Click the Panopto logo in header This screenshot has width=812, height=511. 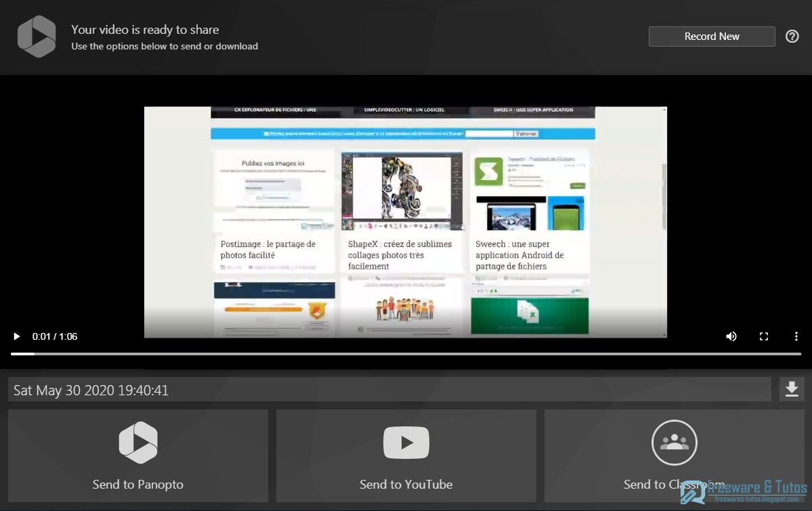[x=37, y=37]
